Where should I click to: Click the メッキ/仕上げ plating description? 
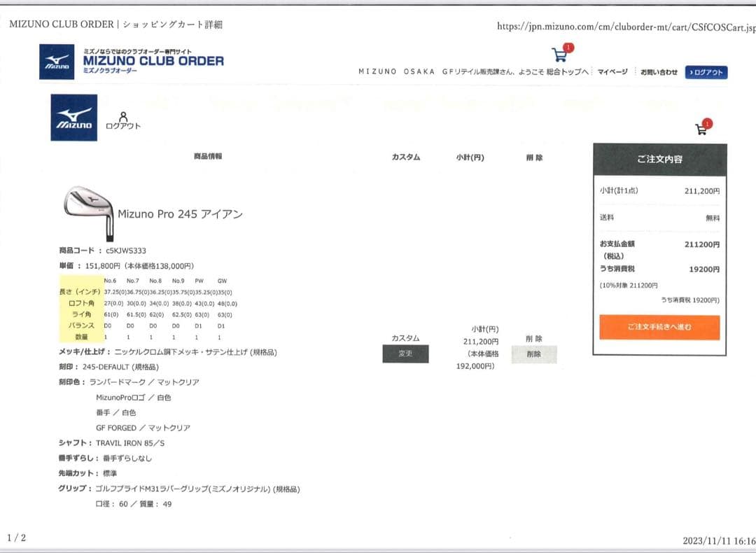(196, 352)
